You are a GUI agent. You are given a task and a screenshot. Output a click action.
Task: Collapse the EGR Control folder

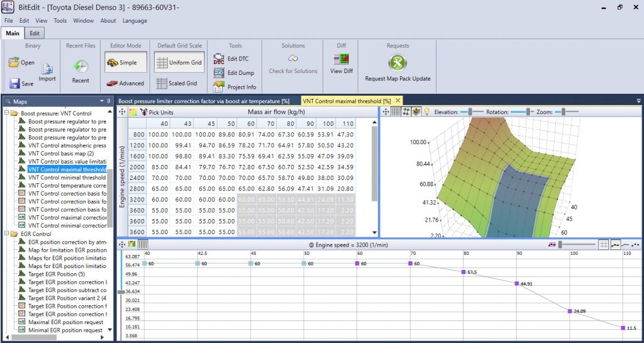point(6,233)
